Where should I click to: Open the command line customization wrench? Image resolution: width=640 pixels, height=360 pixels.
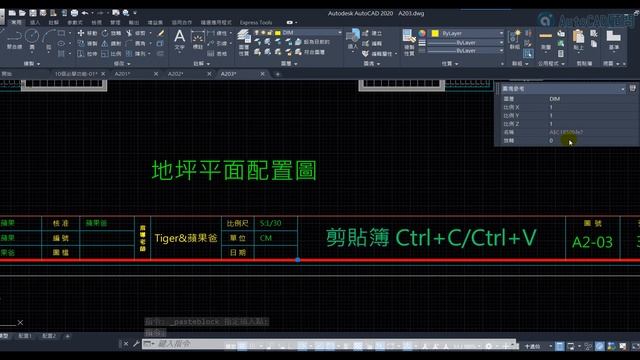tap(136, 344)
